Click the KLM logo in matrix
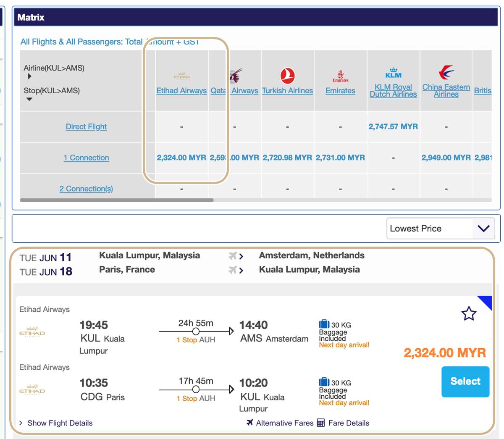The height and width of the screenshot is (439, 504). pyautogui.click(x=394, y=73)
